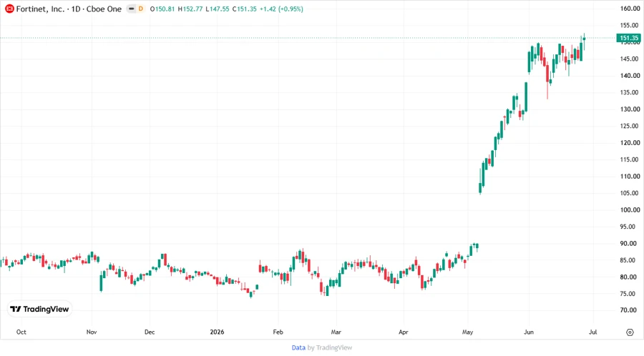Viewport: 644px width, 356px height.
Task: Open the Data link by TradingView
Action: coord(298,347)
